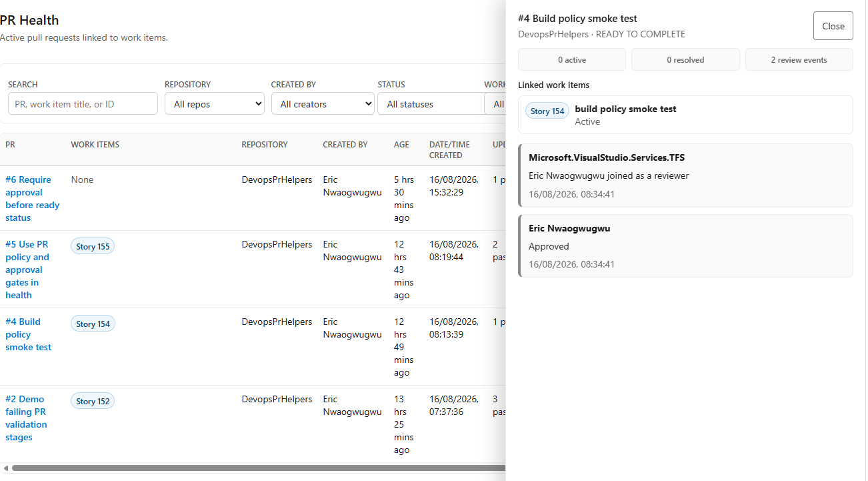The height and width of the screenshot is (481, 868).
Task: Click the horizontal scrollbar under the table
Action: pos(259,468)
